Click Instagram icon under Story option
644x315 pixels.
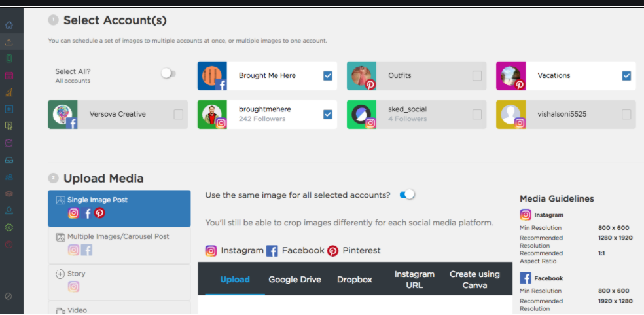pyautogui.click(x=73, y=287)
